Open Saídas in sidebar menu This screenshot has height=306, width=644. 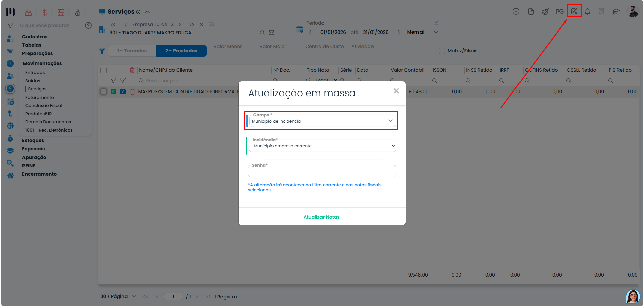tap(33, 81)
